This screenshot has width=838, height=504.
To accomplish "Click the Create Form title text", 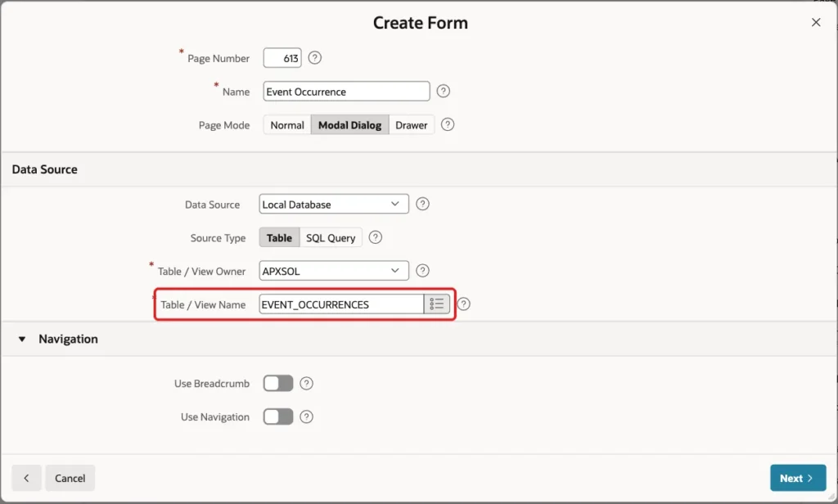I will tap(420, 23).
